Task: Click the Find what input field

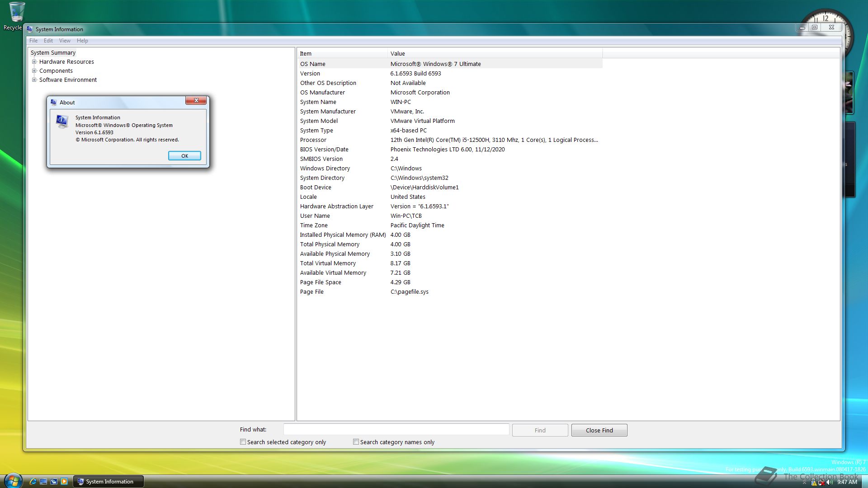Action: click(x=396, y=430)
